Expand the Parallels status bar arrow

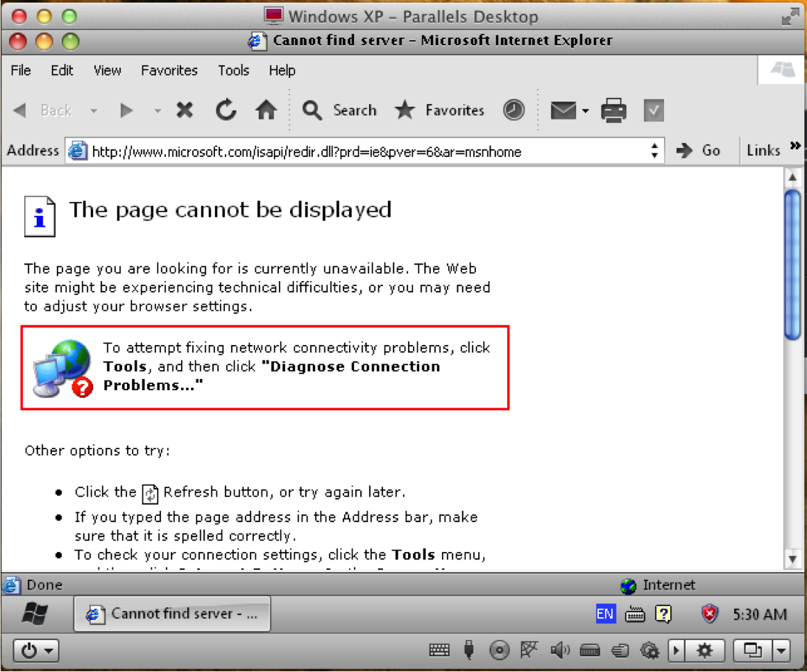(x=677, y=651)
